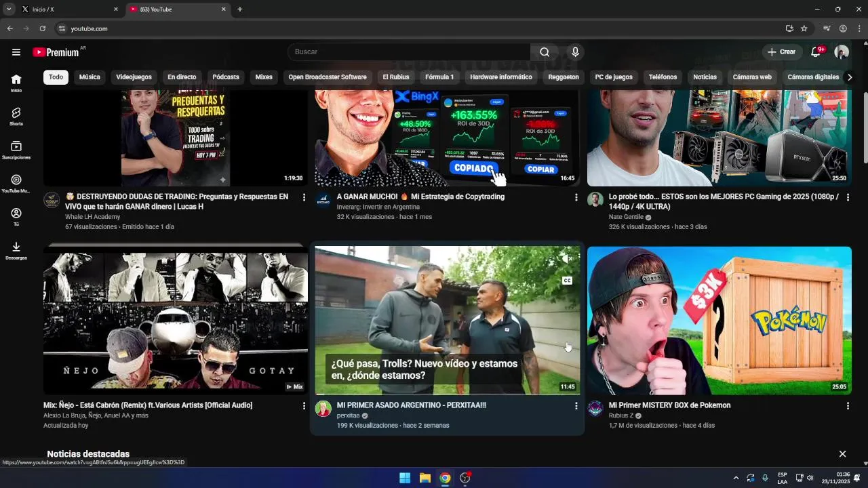This screenshot has height=488, width=868.
Task: Open the Tú sidebar section
Action: 16,217
